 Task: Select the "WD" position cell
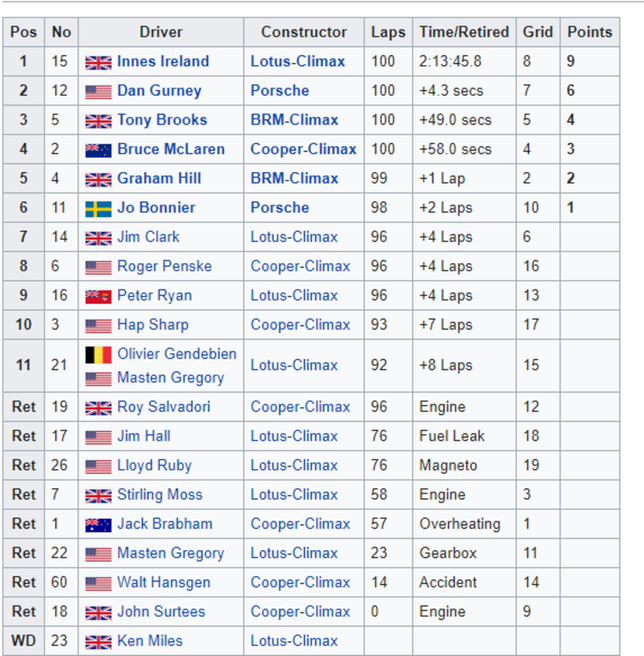(23, 641)
